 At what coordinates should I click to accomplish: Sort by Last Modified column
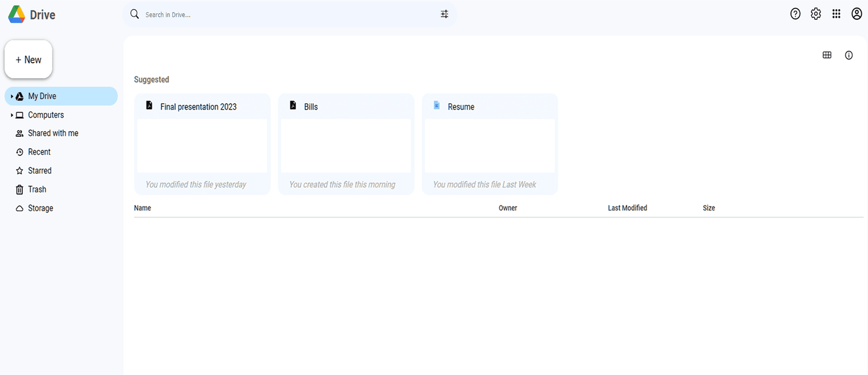[x=627, y=208]
